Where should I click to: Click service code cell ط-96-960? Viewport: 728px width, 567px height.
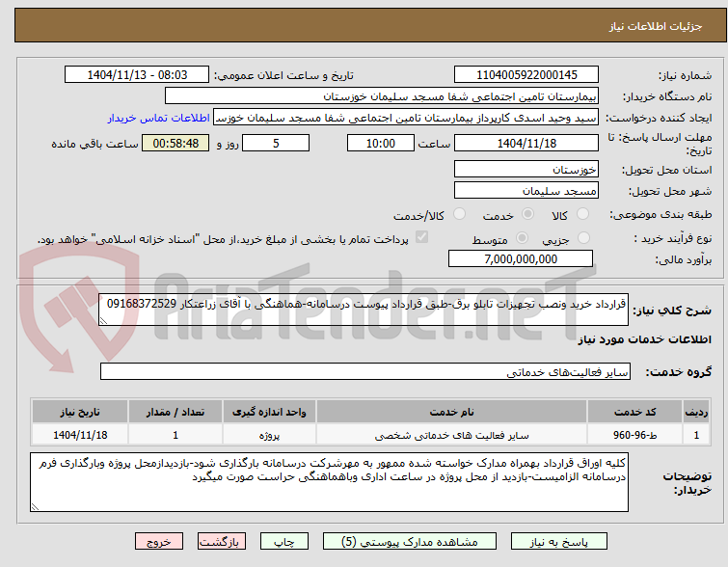[x=634, y=435]
